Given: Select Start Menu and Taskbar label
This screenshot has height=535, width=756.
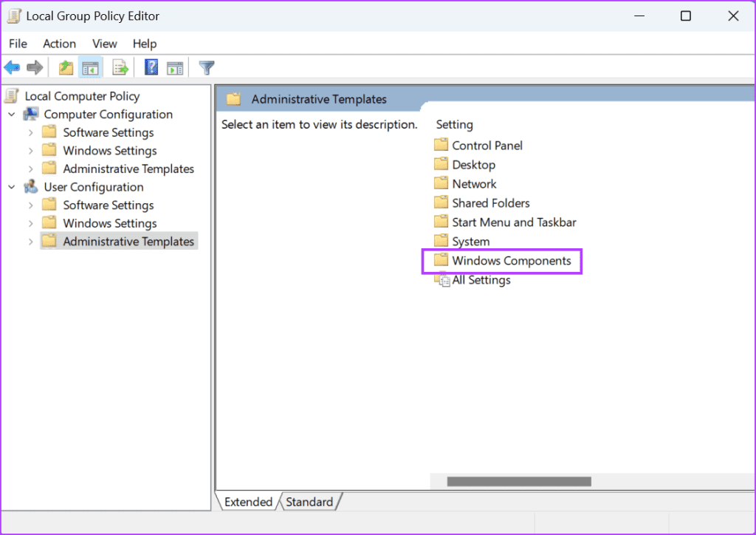Looking at the screenshot, I should (x=514, y=222).
